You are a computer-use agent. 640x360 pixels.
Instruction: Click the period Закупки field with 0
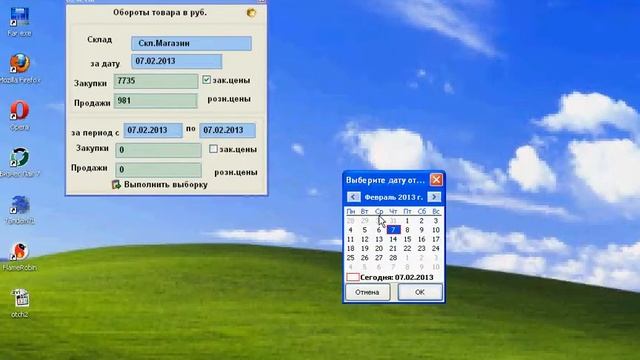158,150
